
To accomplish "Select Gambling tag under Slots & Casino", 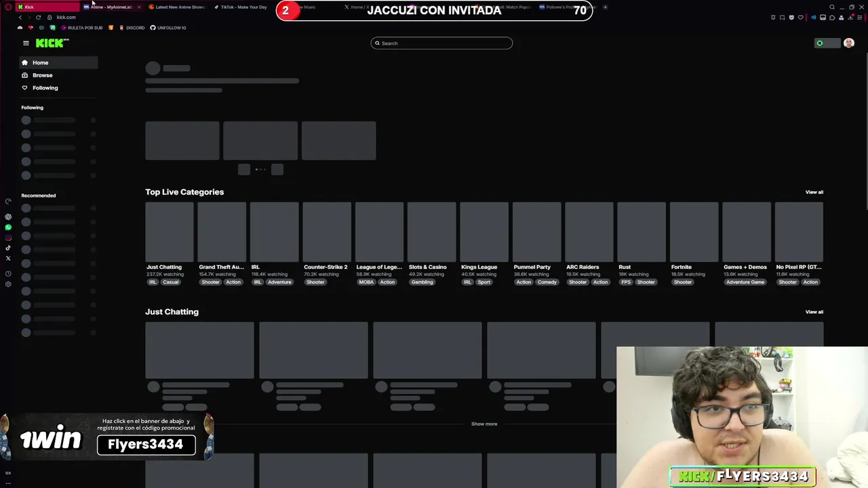I will tap(422, 283).
